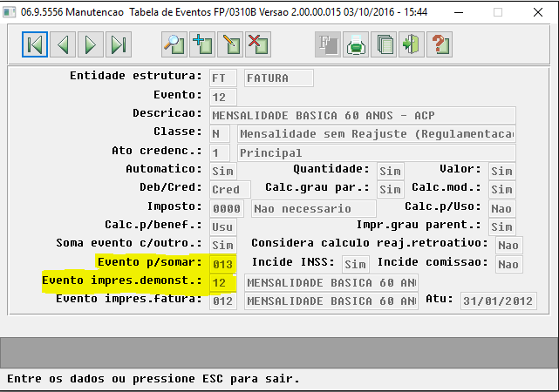
Task: Edit the record with pencil icon
Action: coord(230,44)
